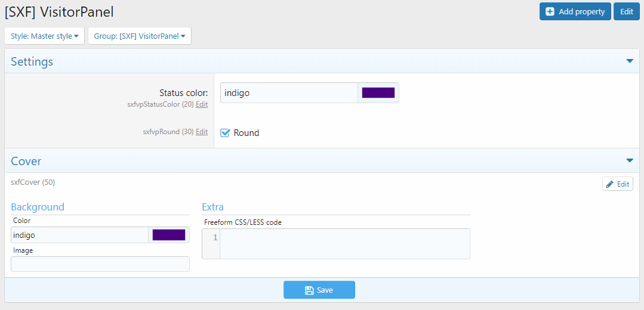The image size is (644, 310).
Task: Click the Settings section heading text
Action: [x=32, y=61]
